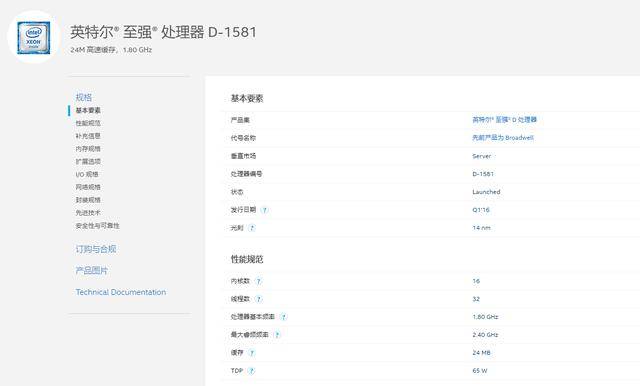The image size is (640, 386).
Task: Click the launch date value Q1'16
Action: (x=481, y=210)
